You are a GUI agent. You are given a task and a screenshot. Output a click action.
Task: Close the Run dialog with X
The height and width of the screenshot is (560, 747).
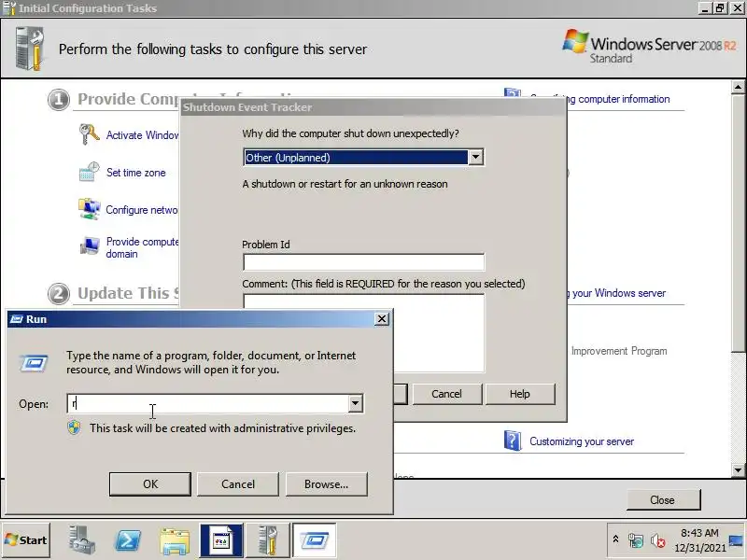(382, 319)
